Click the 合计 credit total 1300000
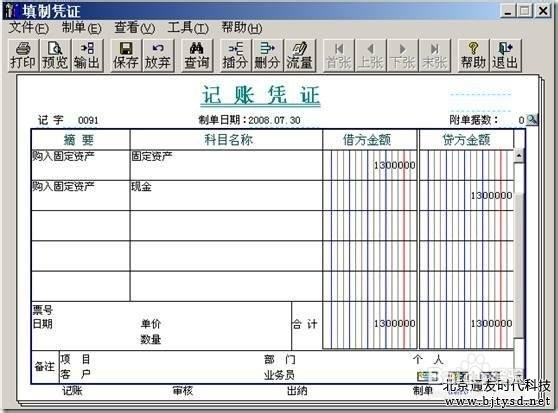This screenshot has height=413, width=558. tap(491, 324)
